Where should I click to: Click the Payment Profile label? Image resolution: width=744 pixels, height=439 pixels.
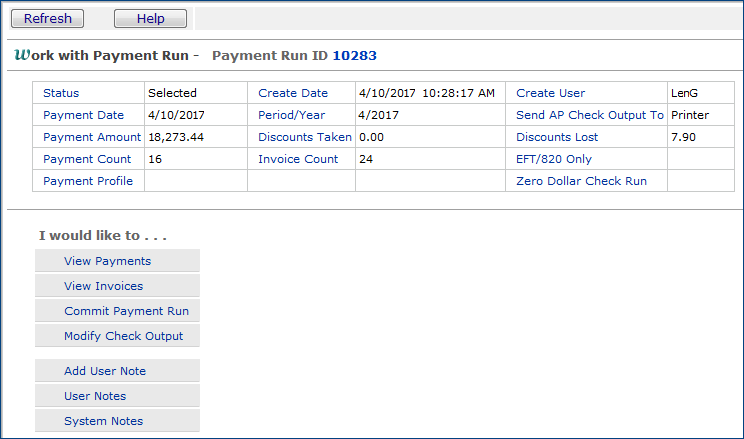tap(89, 181)
